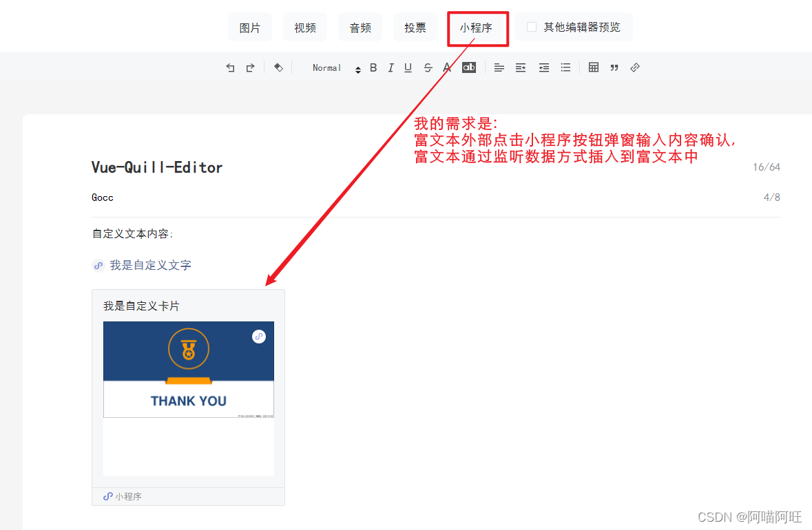Click the 音频 button
The width and height of the screenshot is (812, 530).
click(x=360, y=28)
